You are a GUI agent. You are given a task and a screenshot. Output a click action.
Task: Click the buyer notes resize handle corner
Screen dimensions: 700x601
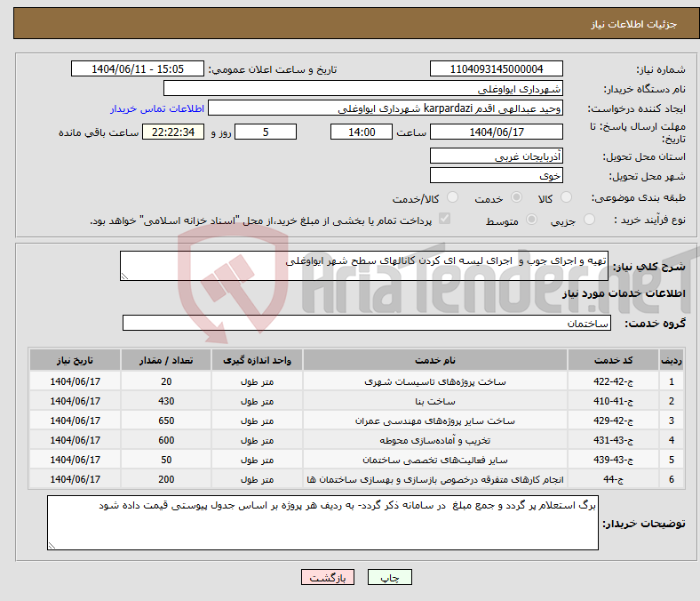coord(52,546)
